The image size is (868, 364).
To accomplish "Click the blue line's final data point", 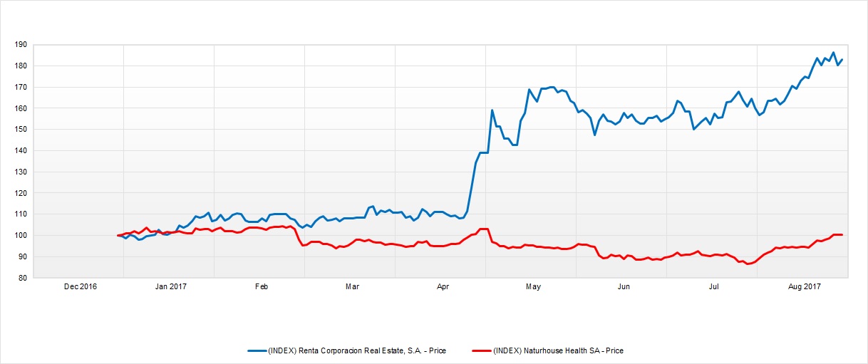I will coord(842,60).
